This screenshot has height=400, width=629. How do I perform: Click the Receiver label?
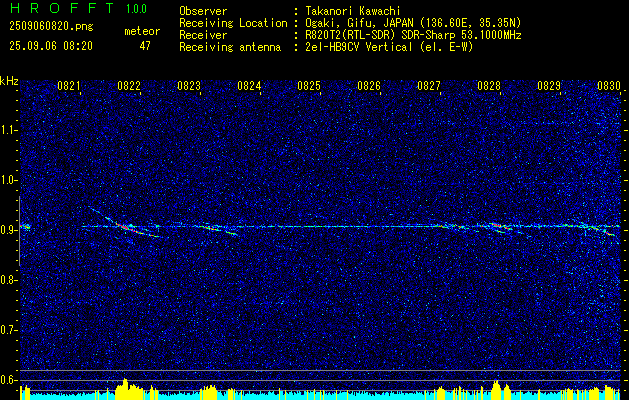click(x=203, y=35)
